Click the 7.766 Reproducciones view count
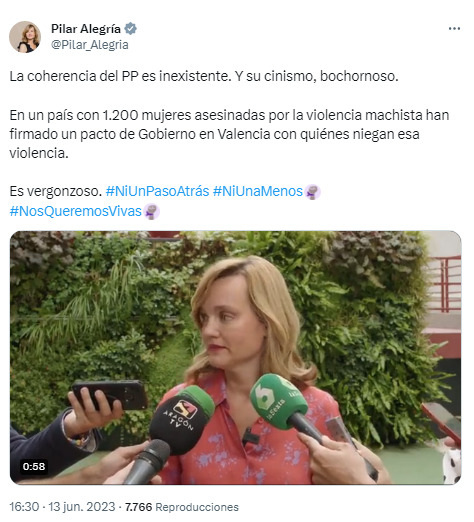The image size is (474, 522). pos(182,507)
